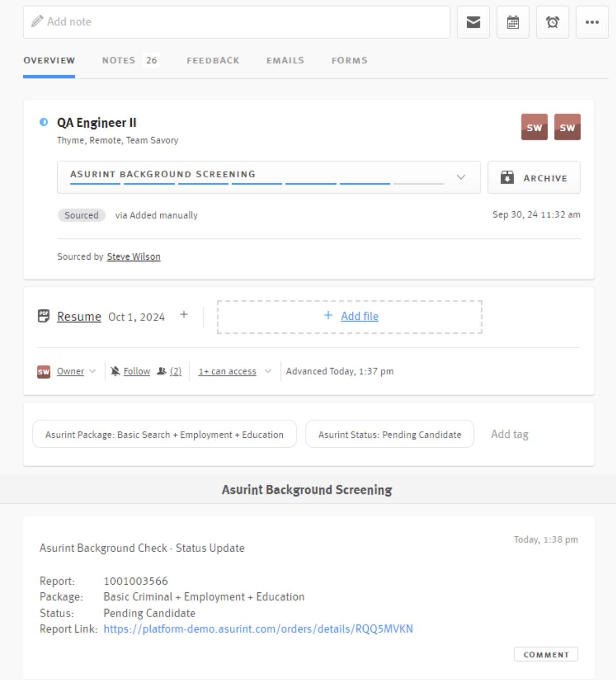The image size is (616, 680).
Task: Click the muted bell Follow icon
Action: (115, 371)
